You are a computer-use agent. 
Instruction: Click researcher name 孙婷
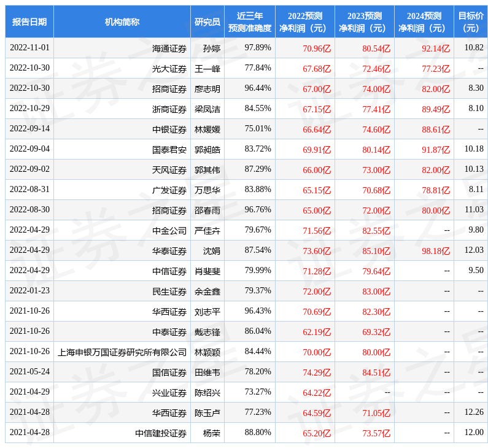coord(212,48)
